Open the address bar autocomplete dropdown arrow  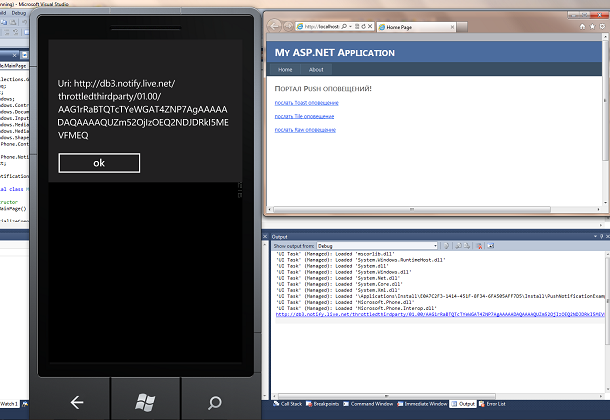(x=351, y=26)
